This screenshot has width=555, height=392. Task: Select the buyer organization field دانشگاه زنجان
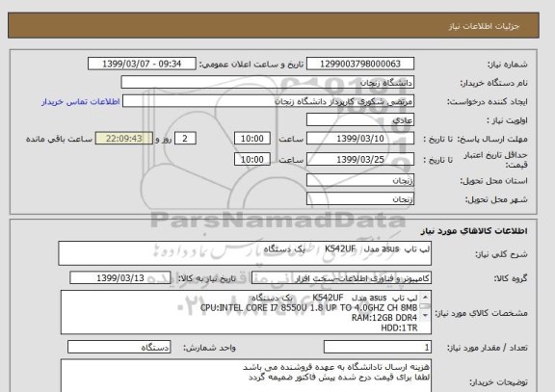268,83
